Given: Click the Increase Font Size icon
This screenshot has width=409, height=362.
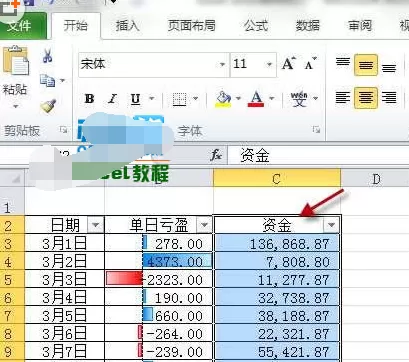Looking at the screenshot, I should tap(289, 64).
